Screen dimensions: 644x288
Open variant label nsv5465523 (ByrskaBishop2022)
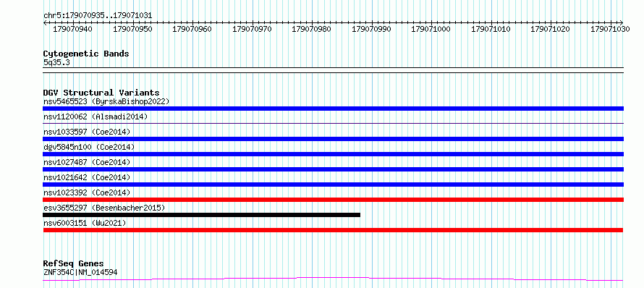[x=106, y=101]
